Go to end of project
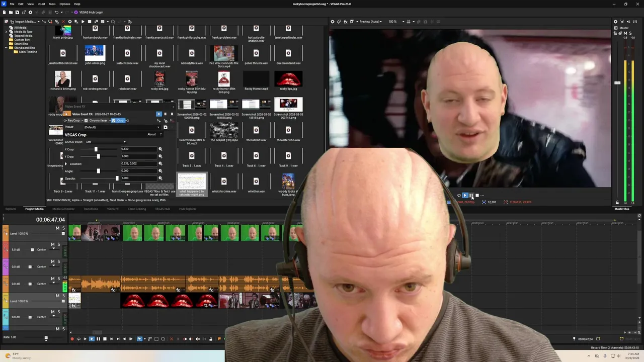The height and width of the screenshot is (362, 644). coord(118,339)
